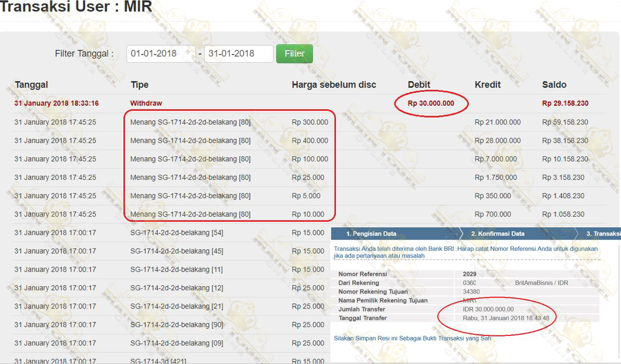Image resolution: width=621 pixels, height=364 pixels.
Task: Select the SG-1714-2d-2d-belakang [90] bet entry
Action: (x=176, y=325)
